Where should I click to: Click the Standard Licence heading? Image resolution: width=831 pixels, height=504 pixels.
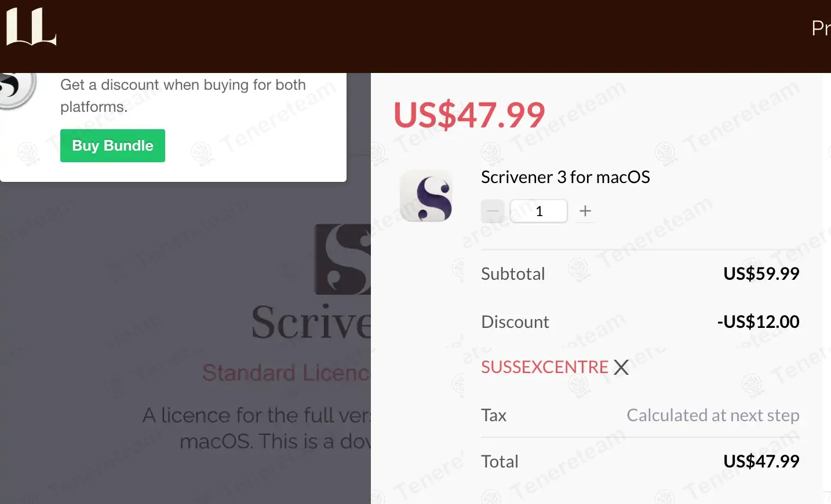pos(286,372)
